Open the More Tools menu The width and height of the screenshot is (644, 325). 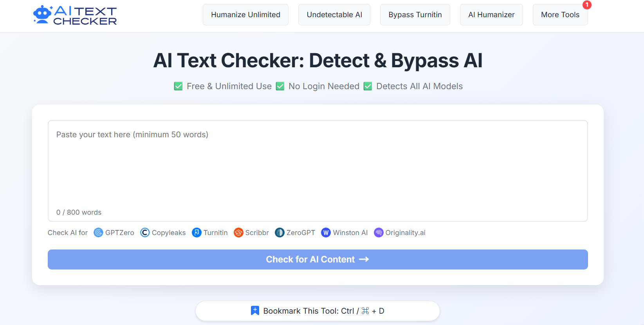[x=560, y=14]
